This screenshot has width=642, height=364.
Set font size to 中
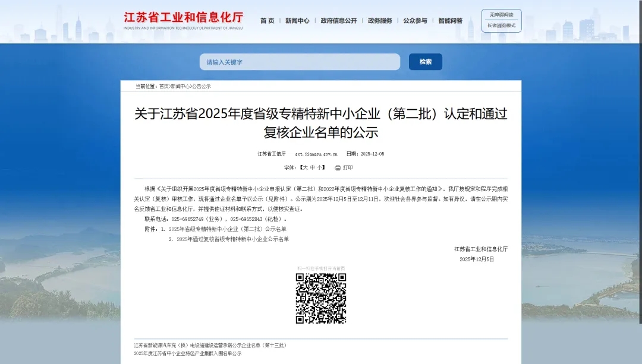(311, 168)
